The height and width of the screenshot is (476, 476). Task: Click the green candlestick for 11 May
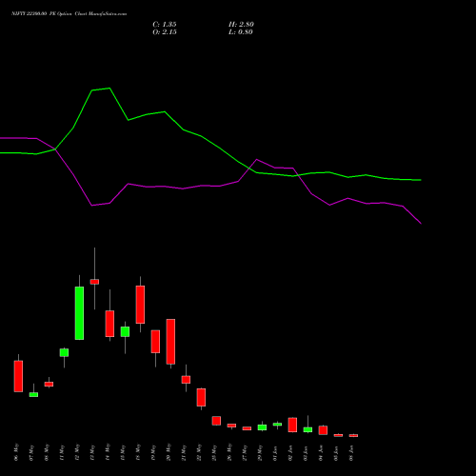coord(64,352)
